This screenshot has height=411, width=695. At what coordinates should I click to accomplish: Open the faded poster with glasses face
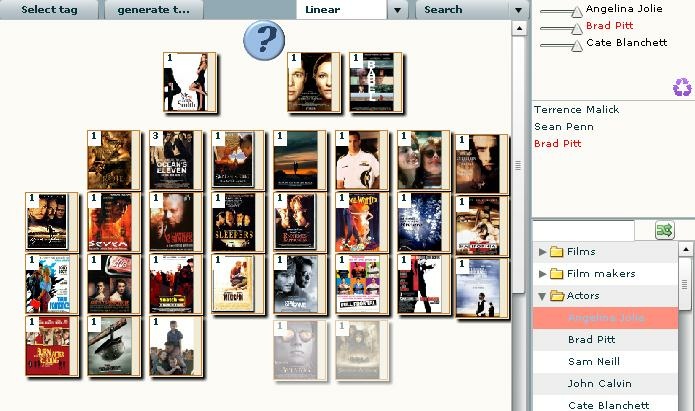click(300, 350)
